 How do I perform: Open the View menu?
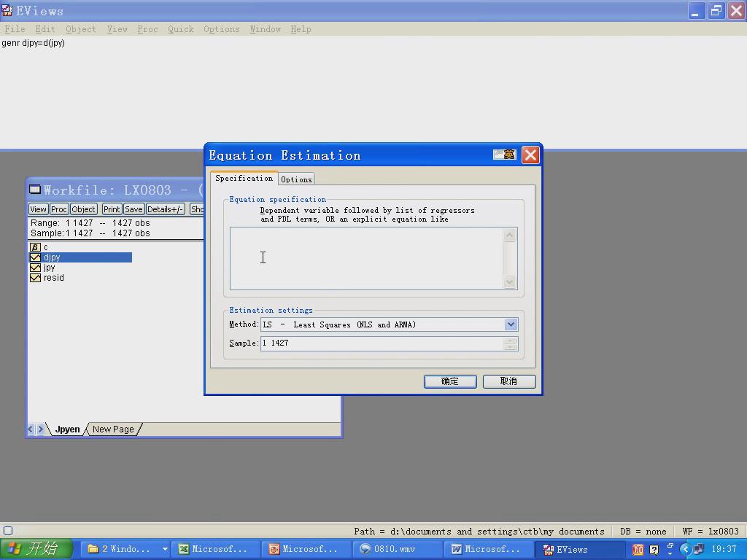tap(117, 29)
